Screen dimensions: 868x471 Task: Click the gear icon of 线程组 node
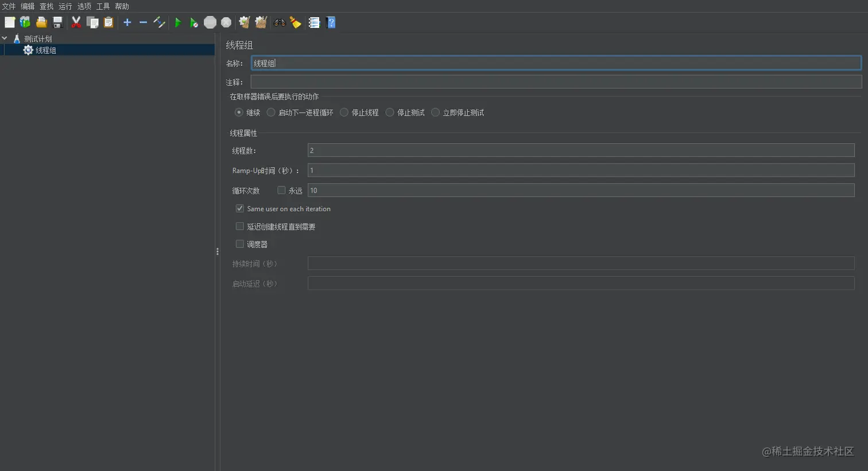[28, 50]
